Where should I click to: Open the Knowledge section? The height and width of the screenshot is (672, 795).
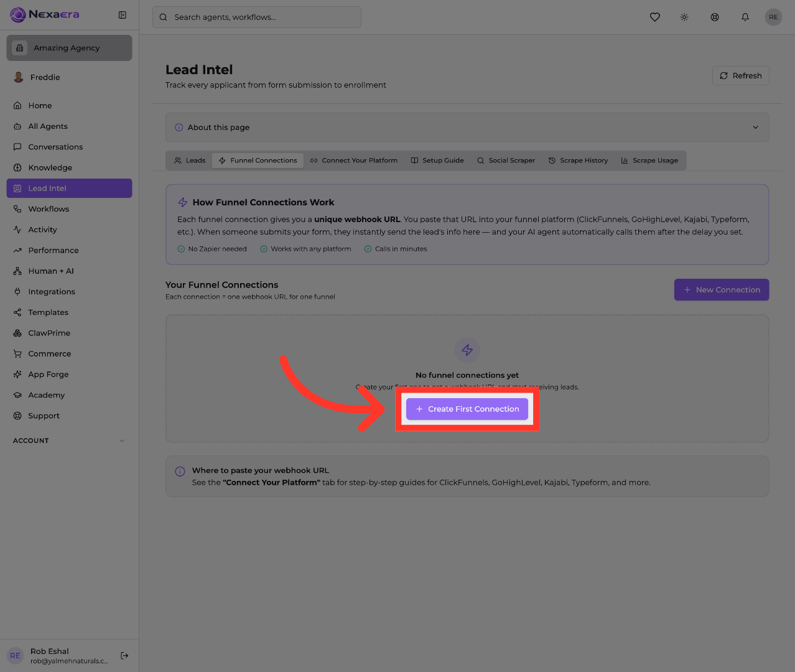click(69, 167)
